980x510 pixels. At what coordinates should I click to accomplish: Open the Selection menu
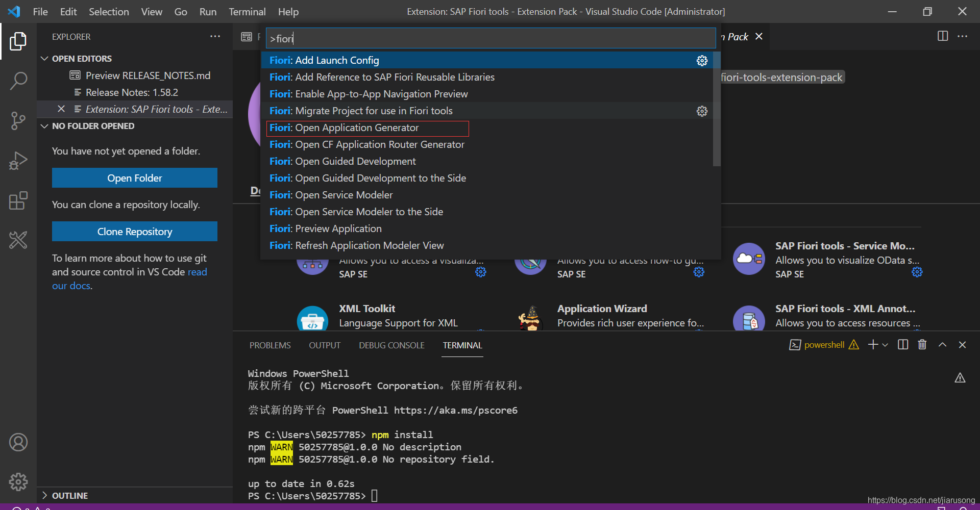coord(109,11)
